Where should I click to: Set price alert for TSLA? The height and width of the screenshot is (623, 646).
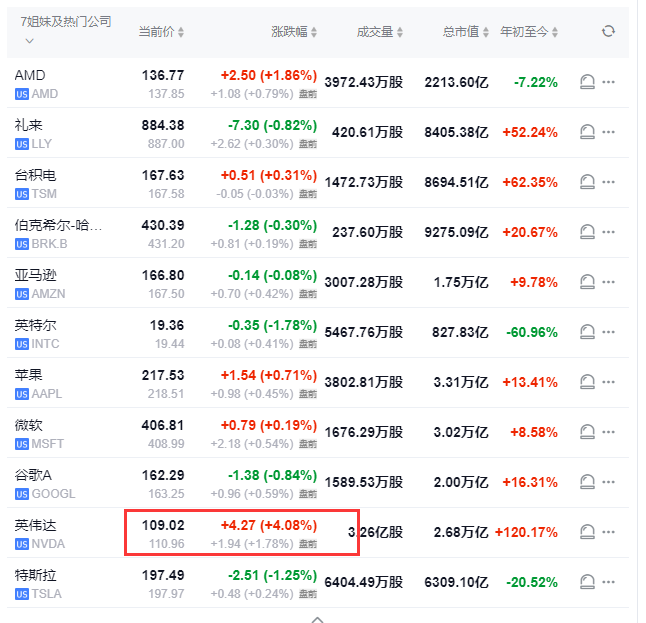(x=587, y=582)
